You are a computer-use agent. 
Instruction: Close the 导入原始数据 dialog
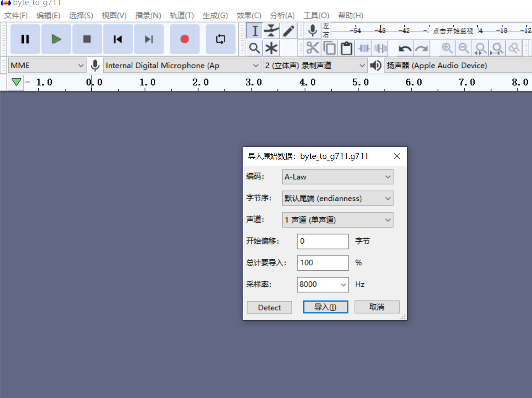click(x=397, y=156)
